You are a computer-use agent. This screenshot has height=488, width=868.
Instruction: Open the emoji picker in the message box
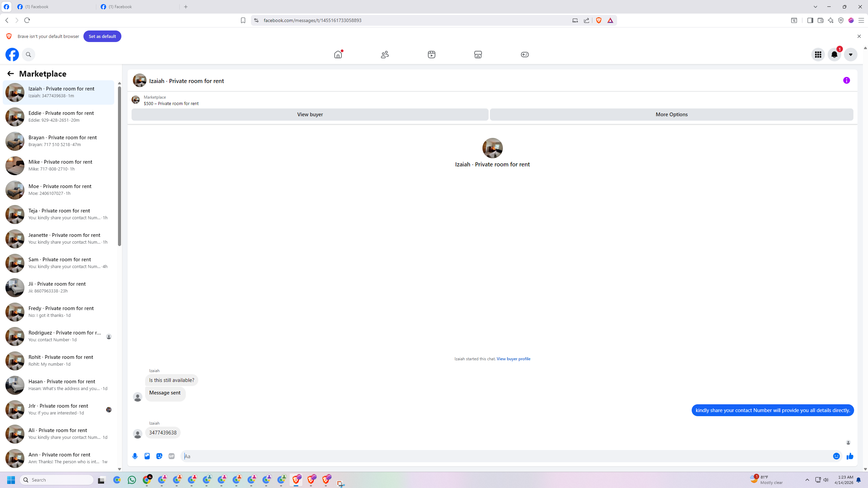point(836,456)
